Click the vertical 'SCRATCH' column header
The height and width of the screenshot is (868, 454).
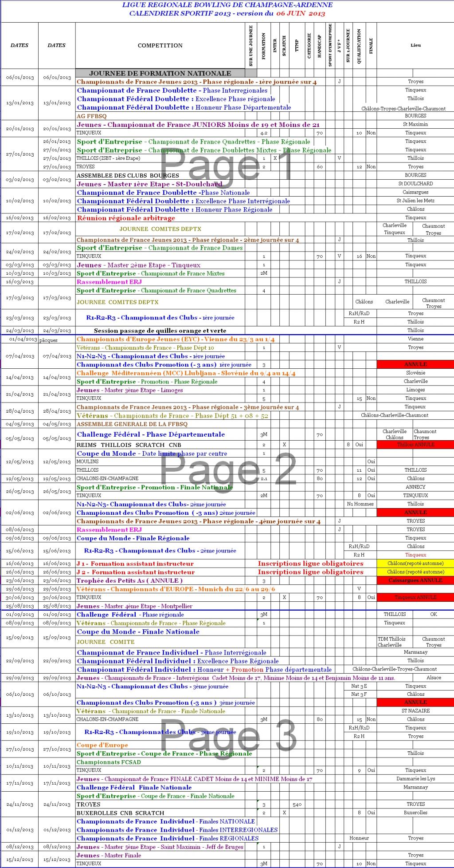pos(284,46)
